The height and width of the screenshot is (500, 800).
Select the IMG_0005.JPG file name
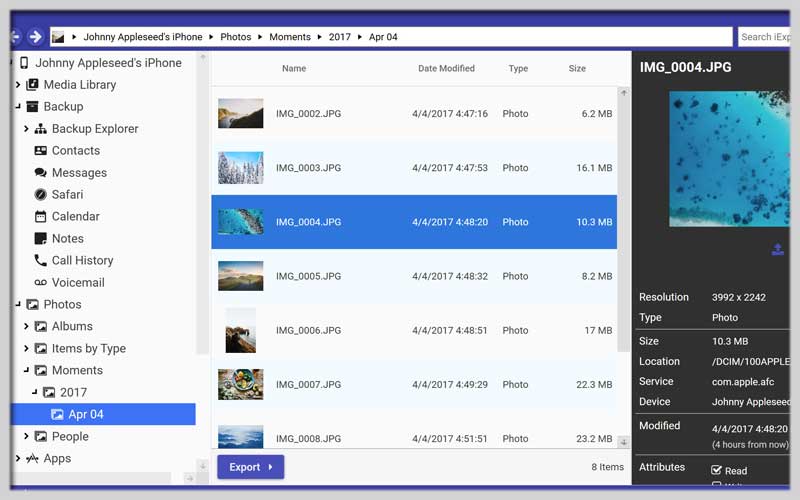[308, 276]
